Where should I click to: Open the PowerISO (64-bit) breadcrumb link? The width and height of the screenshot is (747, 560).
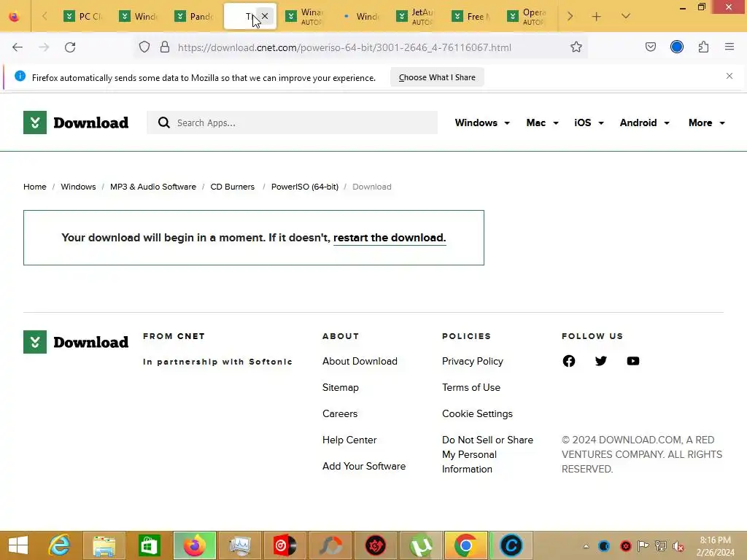pyautogui.click(x=305, y=187)
